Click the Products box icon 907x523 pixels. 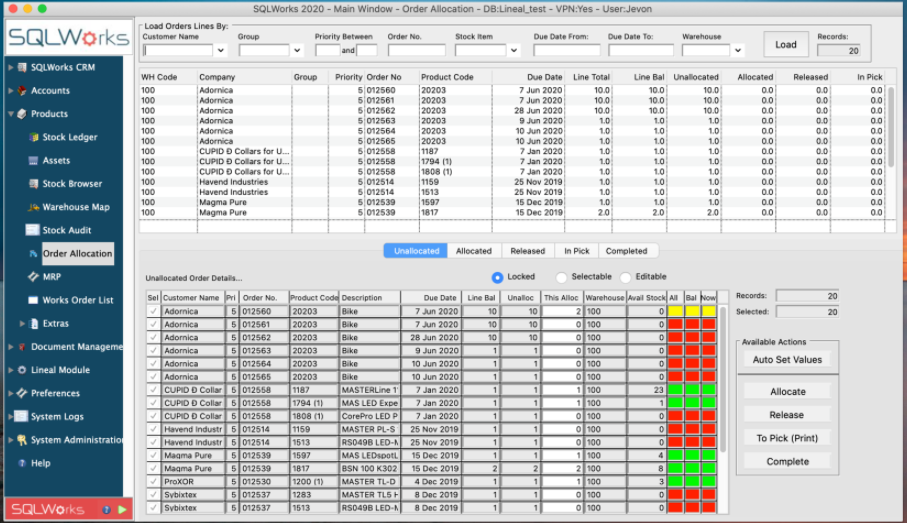(x=22, y=113)
